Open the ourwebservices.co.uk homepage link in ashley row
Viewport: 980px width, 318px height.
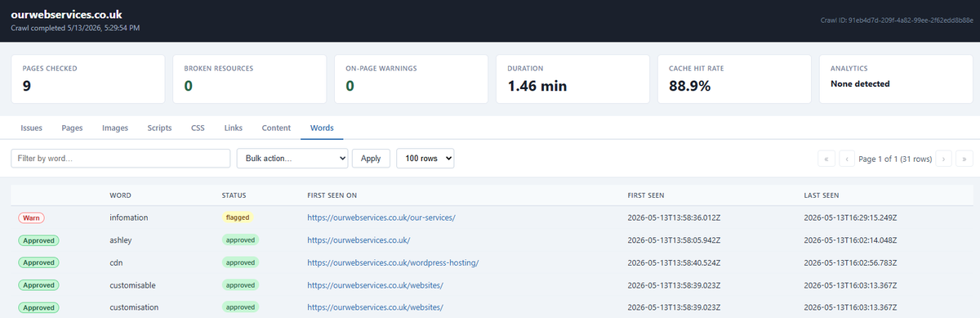[359, 240]
